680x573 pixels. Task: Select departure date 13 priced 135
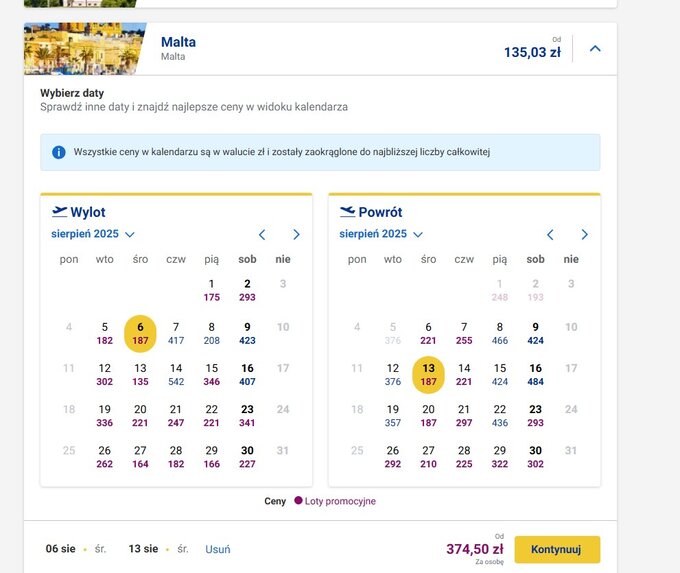(x=140, y=375)
